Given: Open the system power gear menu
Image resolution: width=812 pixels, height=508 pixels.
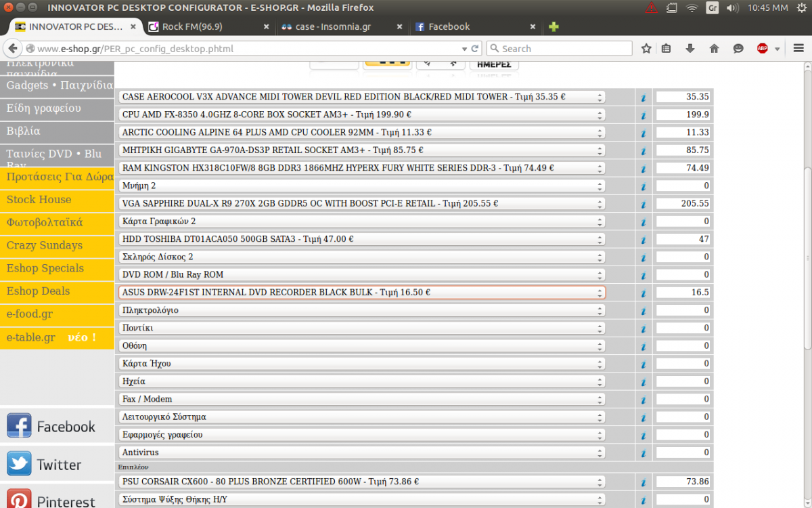Looking at the screenshot, I should tap(801, 7).
